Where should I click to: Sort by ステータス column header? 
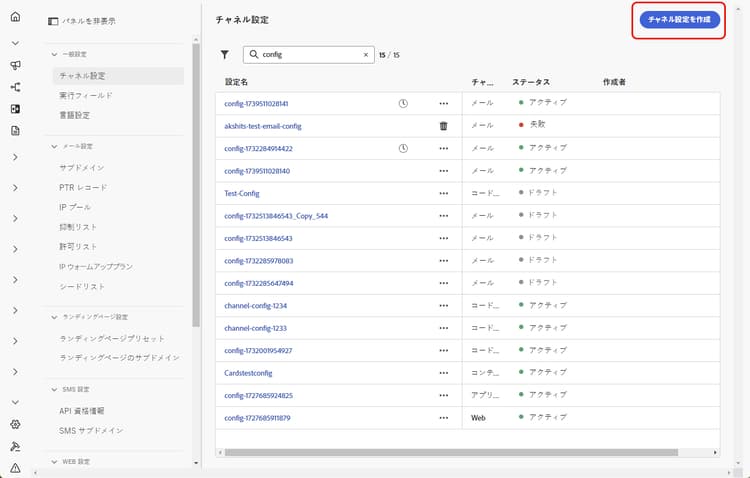[x=531, y=82]
